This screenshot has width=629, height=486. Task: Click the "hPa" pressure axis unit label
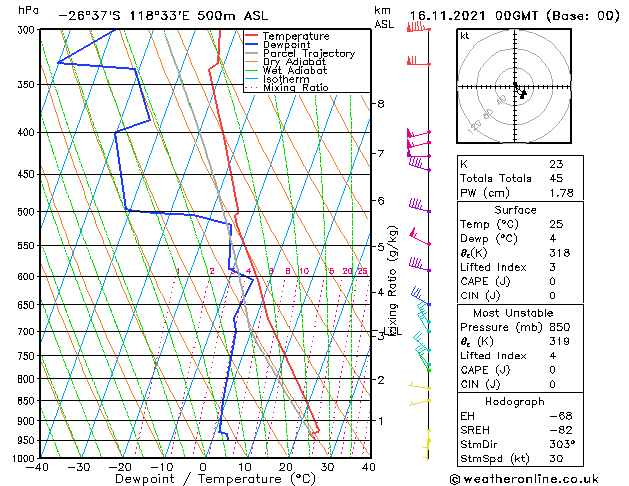click(x=28, y=10)
